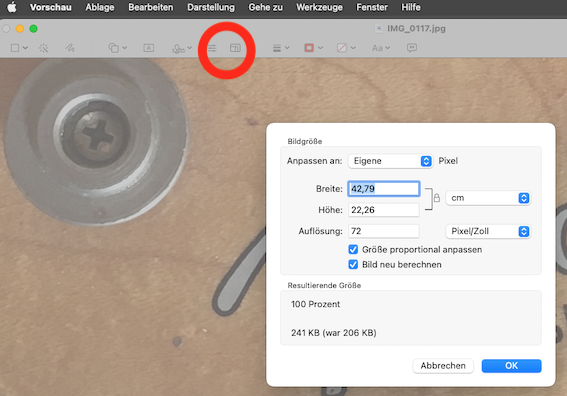The image size is (567, 396).
Task: Choose the Sketch drawing tool
Action: click(x=70, y=48)
